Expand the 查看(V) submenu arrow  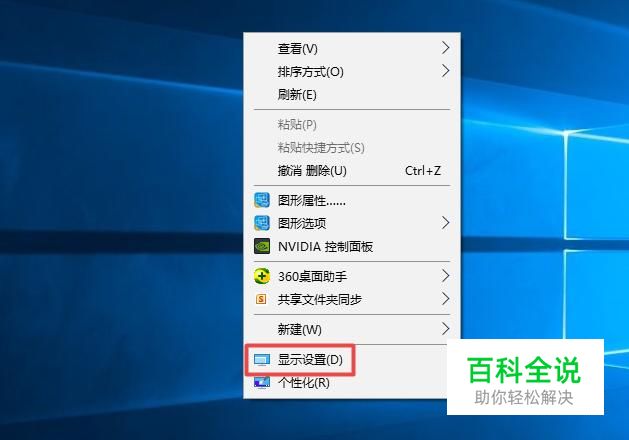(445, 48)
